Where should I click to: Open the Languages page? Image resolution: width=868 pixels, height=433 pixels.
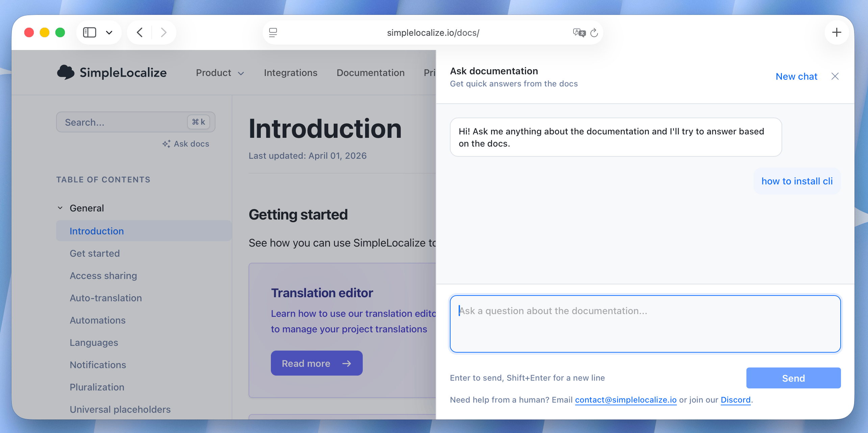[94, 342]
